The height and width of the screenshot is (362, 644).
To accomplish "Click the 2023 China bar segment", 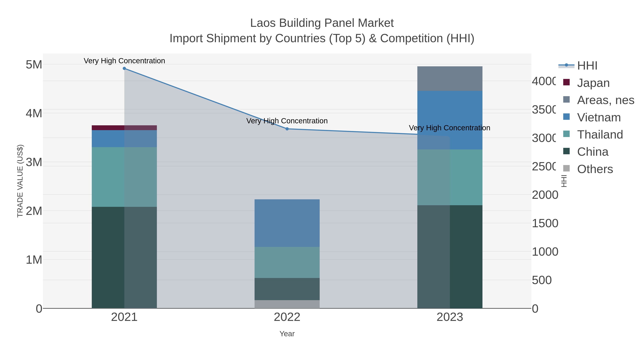I will 450,257.
